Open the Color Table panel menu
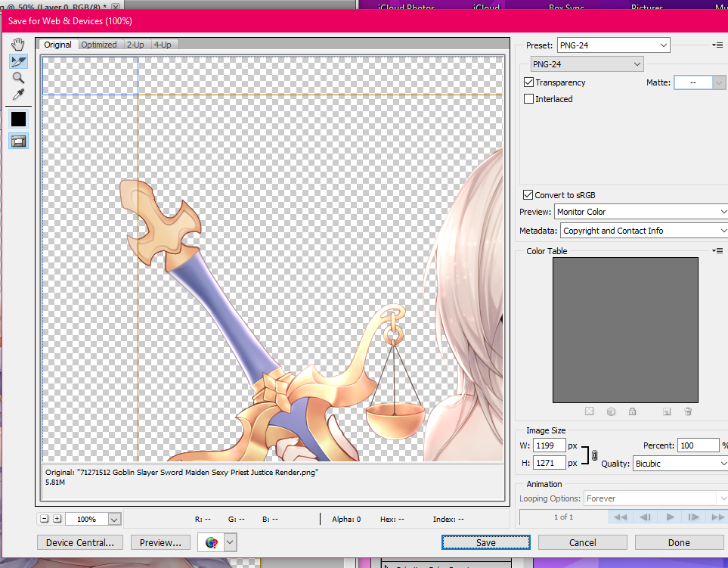 coord(717,251)
